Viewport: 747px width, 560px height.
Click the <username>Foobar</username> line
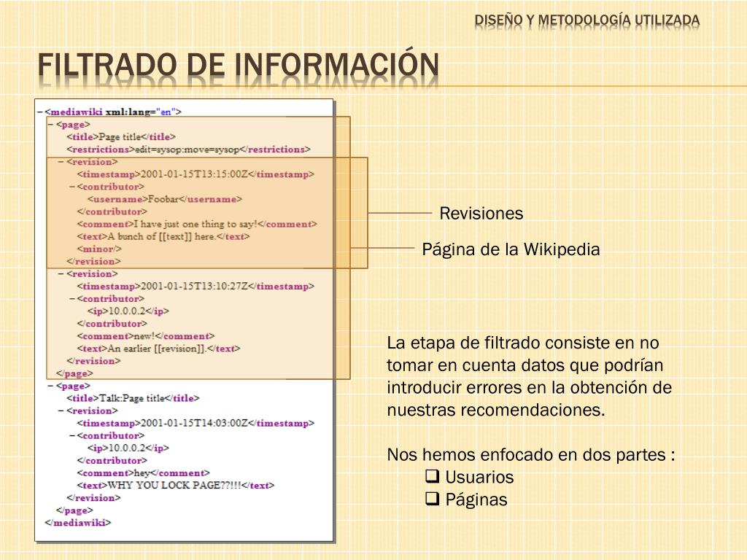[x=165, y=199]
